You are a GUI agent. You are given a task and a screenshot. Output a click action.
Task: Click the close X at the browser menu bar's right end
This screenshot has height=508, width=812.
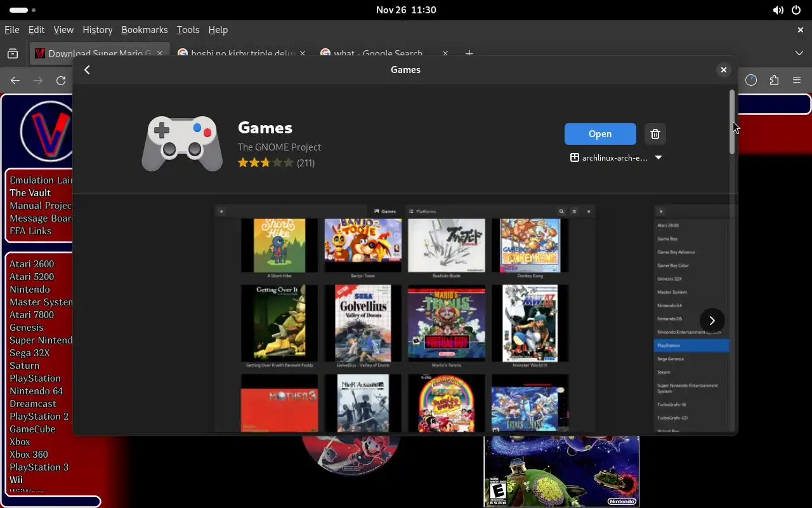pos(800,30)
